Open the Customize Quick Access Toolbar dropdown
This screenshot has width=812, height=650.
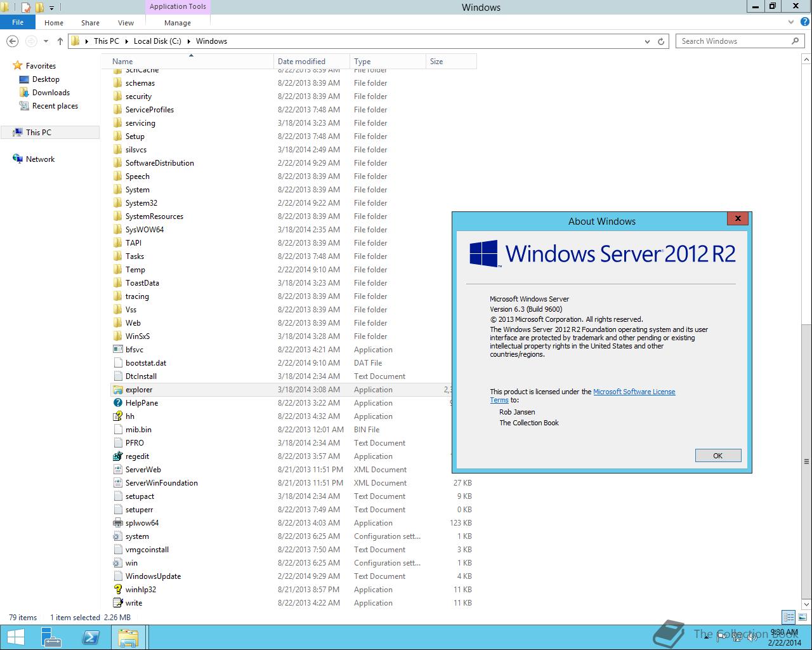(x=51, y=8)
